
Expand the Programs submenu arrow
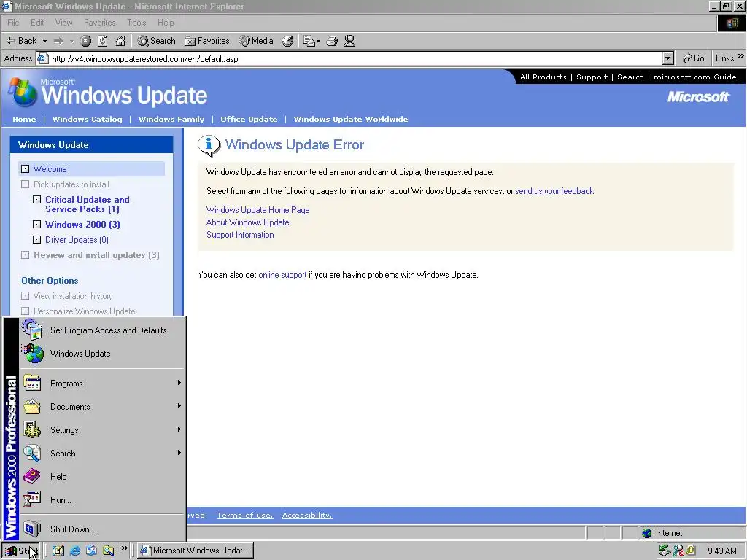pyautogui.click(x=179, y=383)
